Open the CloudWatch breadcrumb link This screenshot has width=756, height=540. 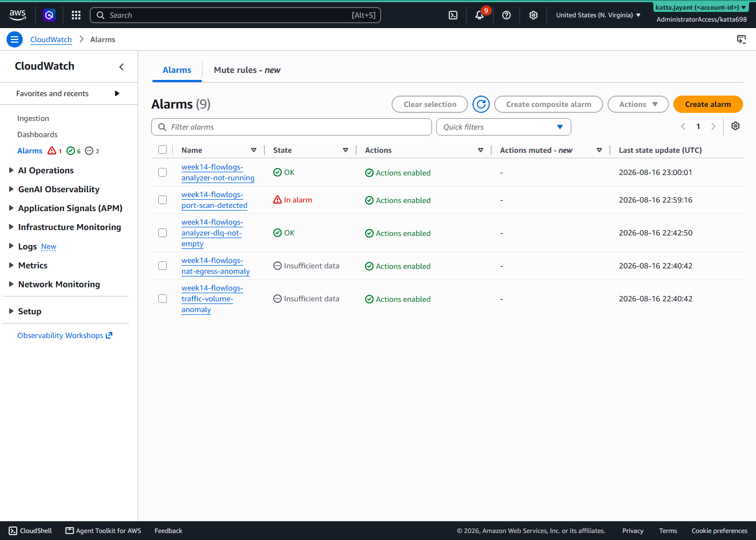(51, 39)
